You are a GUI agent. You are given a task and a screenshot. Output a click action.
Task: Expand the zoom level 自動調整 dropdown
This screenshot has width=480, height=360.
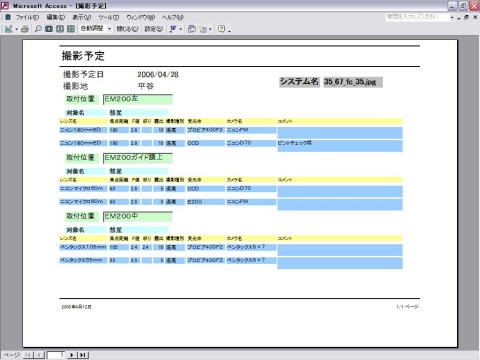(109, 29)
